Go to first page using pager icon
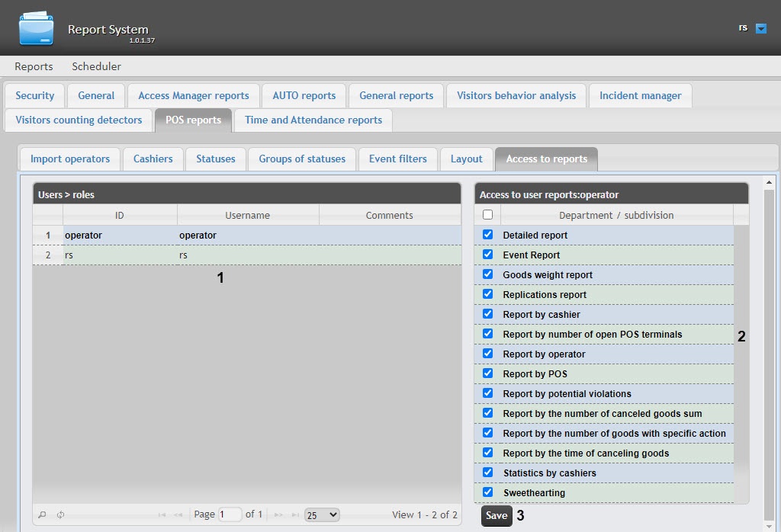Screen dimensions: 781x532 pos(162,515)
